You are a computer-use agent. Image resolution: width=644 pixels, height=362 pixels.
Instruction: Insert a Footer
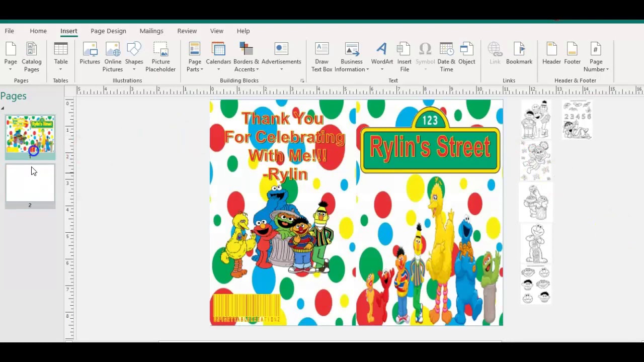pos(572,54)
